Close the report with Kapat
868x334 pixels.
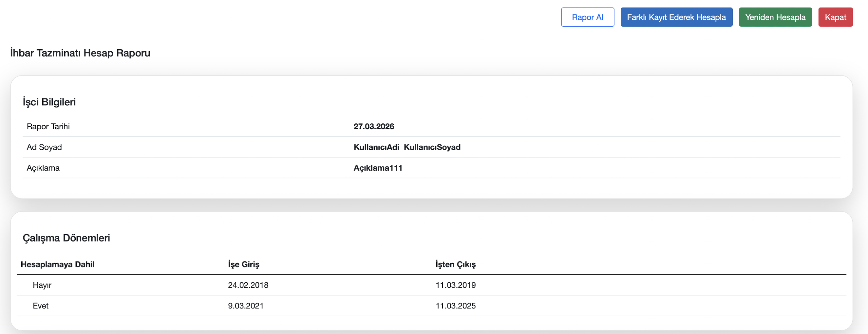pyautogui.click(x=835, y=17)
